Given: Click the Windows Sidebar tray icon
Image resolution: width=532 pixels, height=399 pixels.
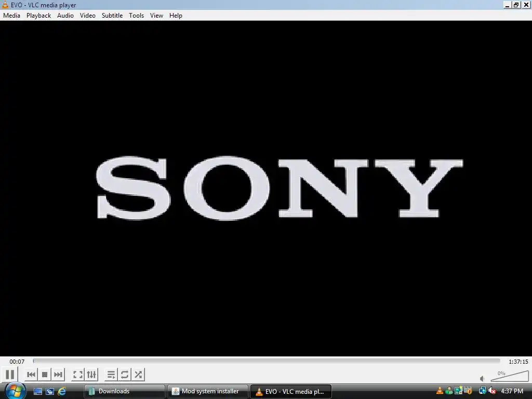Looking at the screenshot, I should click(458, 391).
